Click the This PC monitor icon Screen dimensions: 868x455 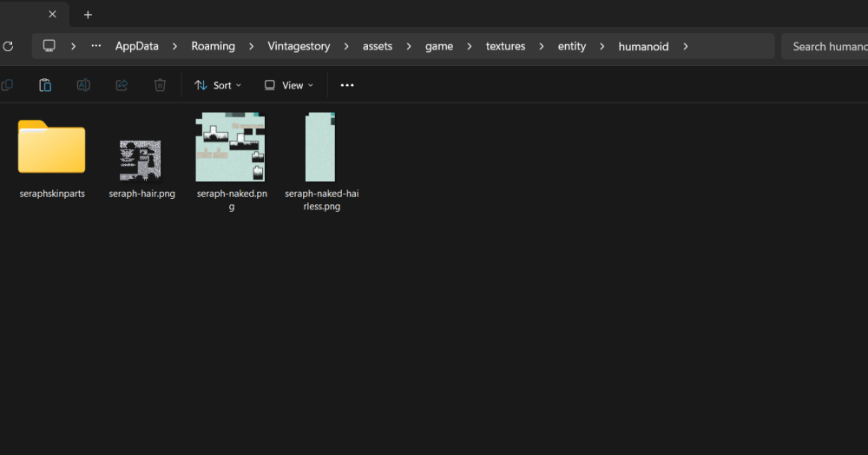(49, 46)
